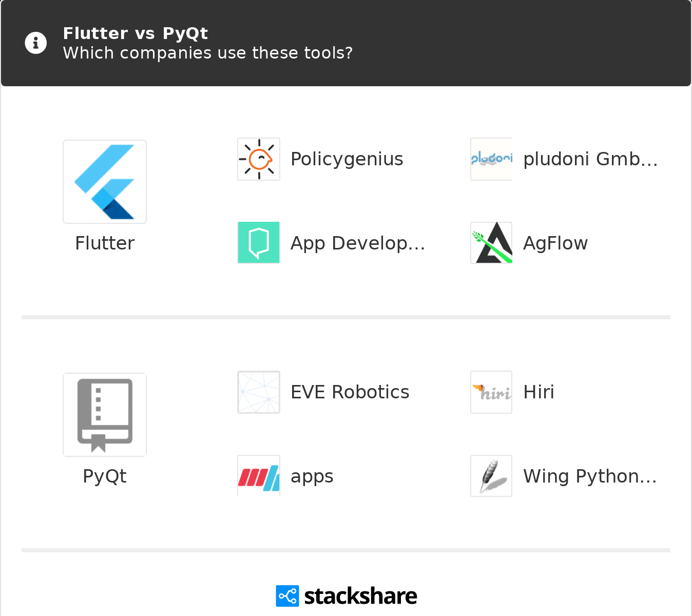Open the AgFlow company name

tap(555, 243)
